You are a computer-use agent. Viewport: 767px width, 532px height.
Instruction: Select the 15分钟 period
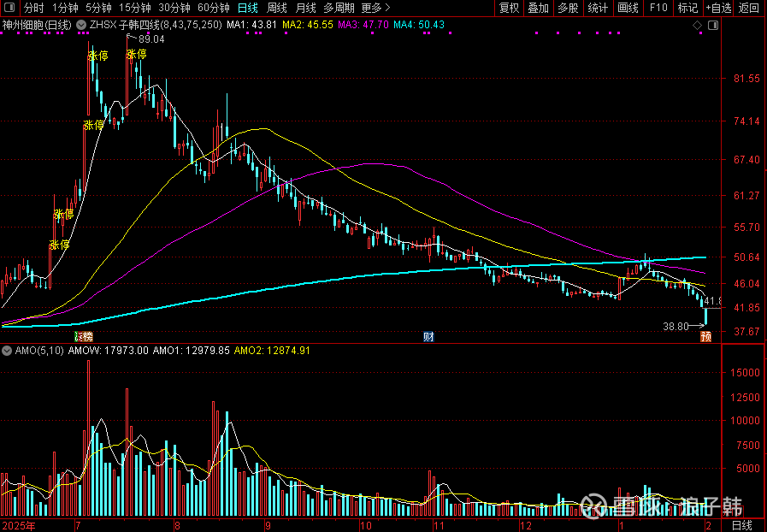(x=135, y=8)
